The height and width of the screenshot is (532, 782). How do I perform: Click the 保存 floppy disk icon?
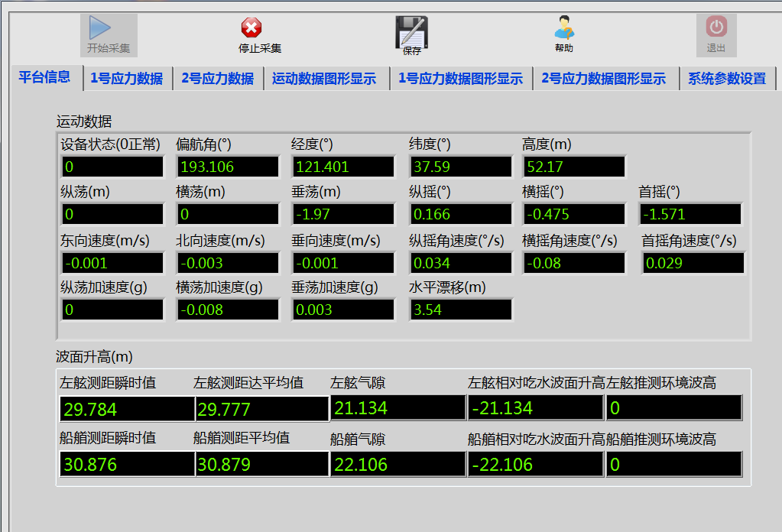[412, 31]
